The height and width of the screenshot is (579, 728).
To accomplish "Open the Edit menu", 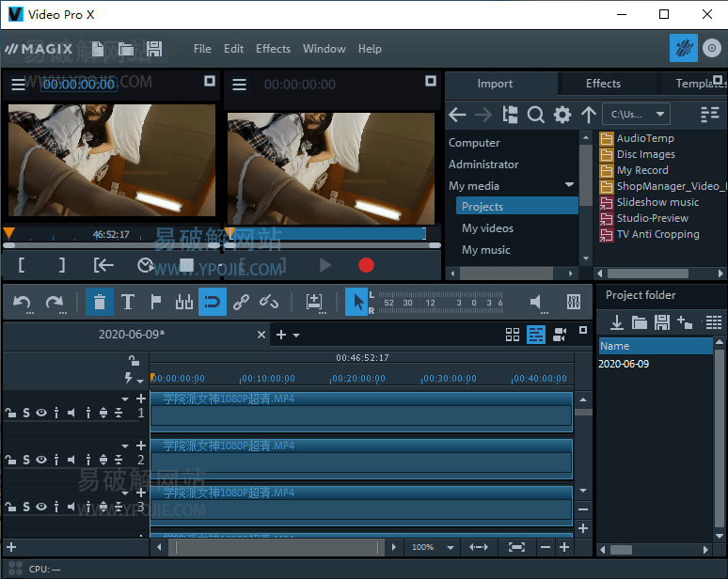I will (233, 49).
